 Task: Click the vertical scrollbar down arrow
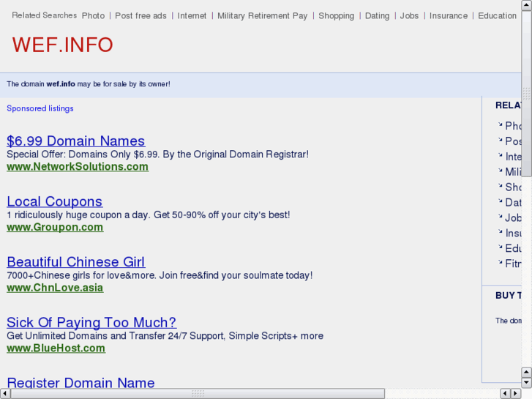pyautogui.click(x=526, y=382)
